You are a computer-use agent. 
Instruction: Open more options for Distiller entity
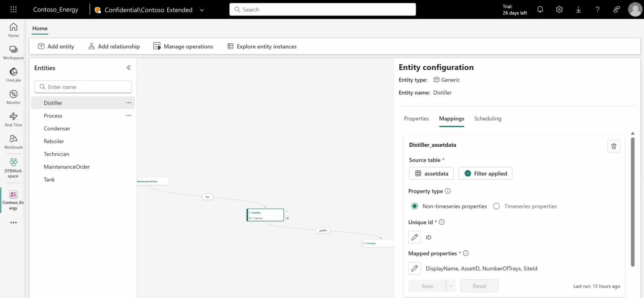[129, 103]
